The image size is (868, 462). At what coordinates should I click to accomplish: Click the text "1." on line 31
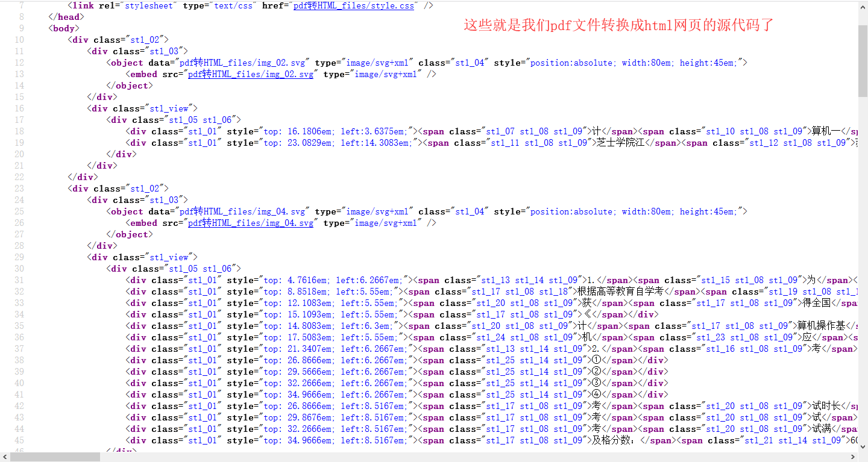click(591, 280)
